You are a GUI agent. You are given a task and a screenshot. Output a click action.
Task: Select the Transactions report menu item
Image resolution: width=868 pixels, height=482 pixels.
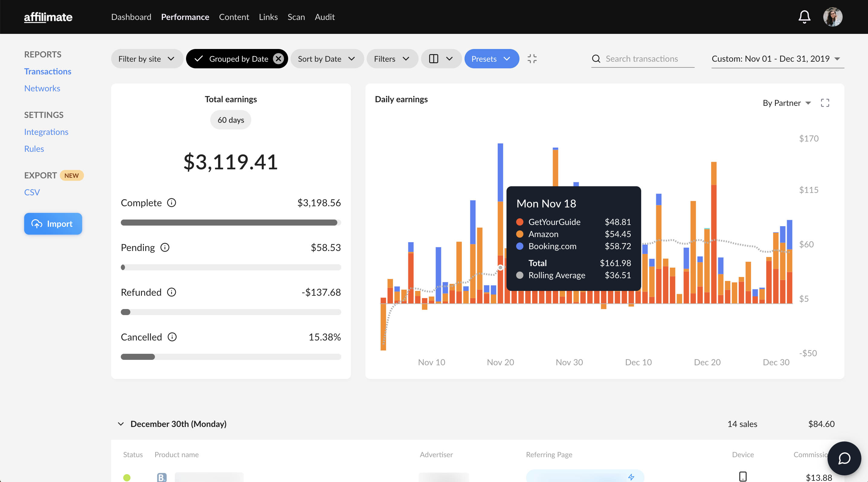(x=47, y=71)
